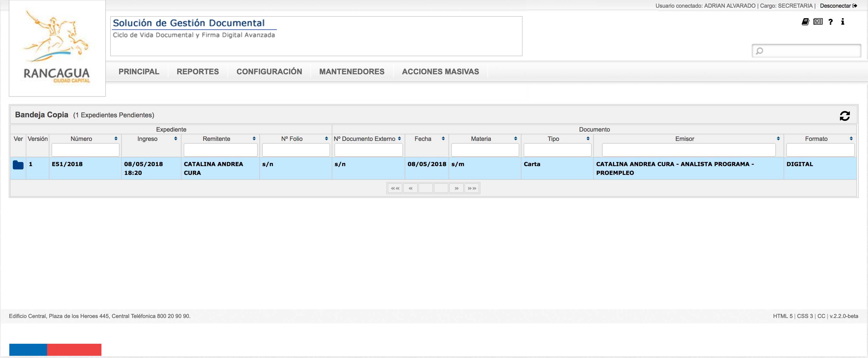Screen dimensions: 868x358
Task: Sort table by Nº Folio column
Action: point(326,139)
